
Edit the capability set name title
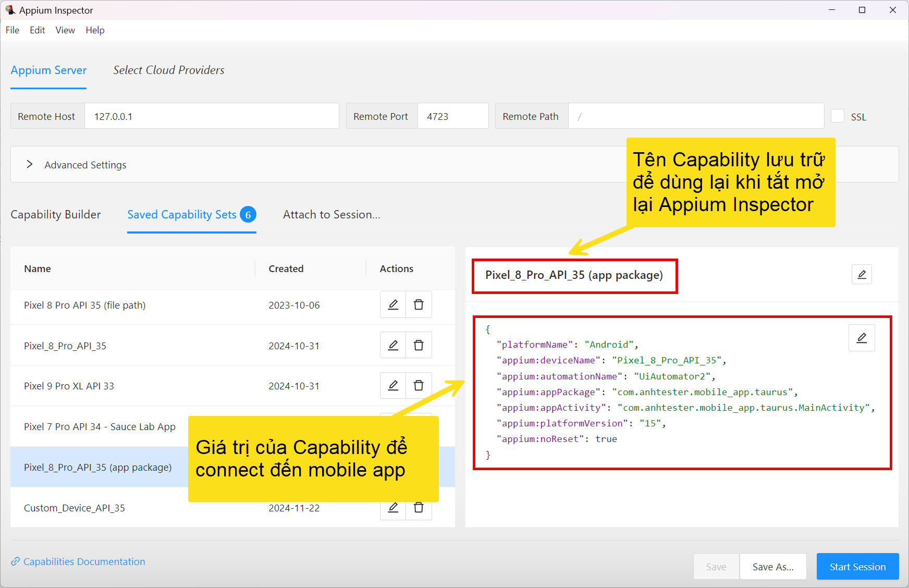click(862, 274)
